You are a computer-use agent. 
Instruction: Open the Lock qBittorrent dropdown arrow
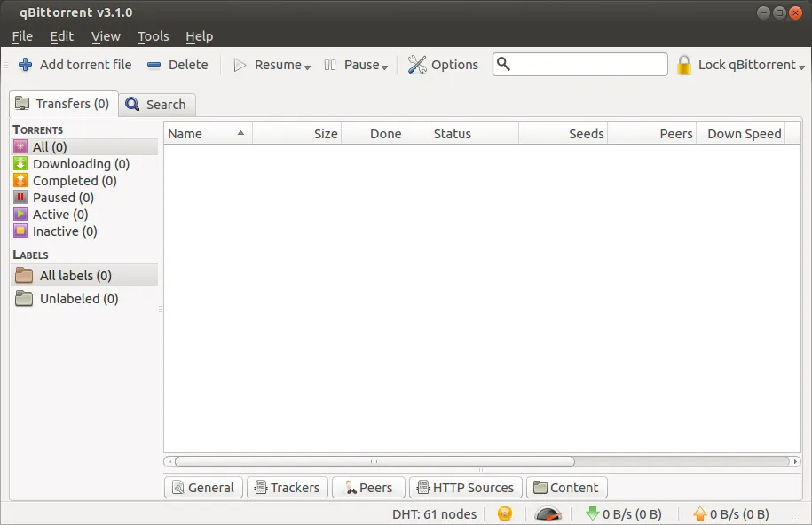pos(801,67)
